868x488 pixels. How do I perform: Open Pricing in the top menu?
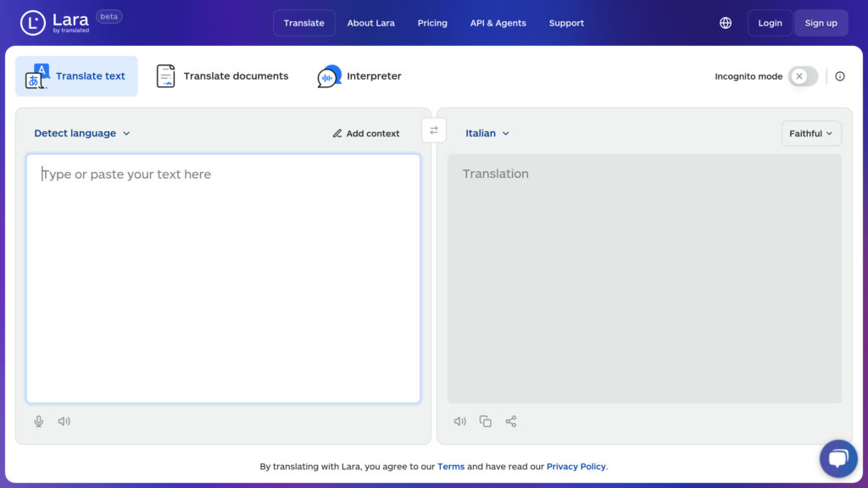pos(432,23)
